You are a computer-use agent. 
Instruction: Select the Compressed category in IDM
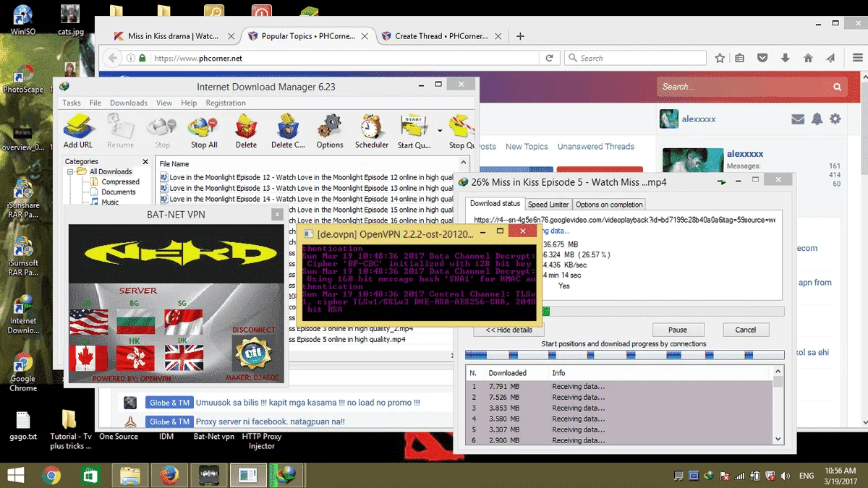tap(120, 181)
